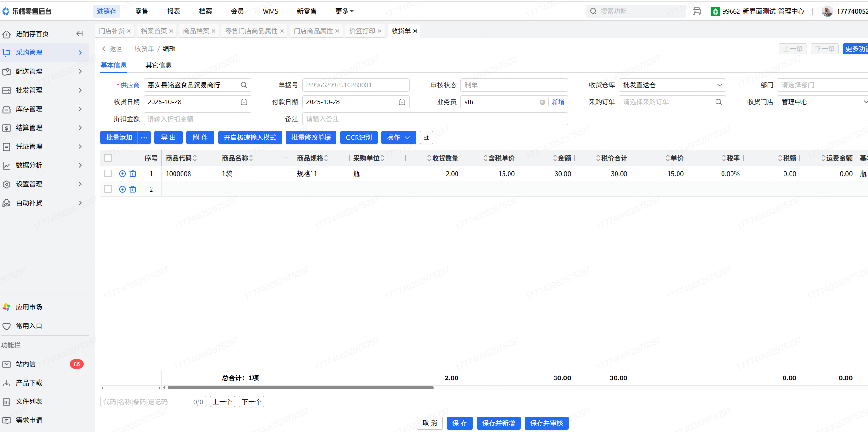Collapse the sidebar with the arrow icon

(80, 34)
